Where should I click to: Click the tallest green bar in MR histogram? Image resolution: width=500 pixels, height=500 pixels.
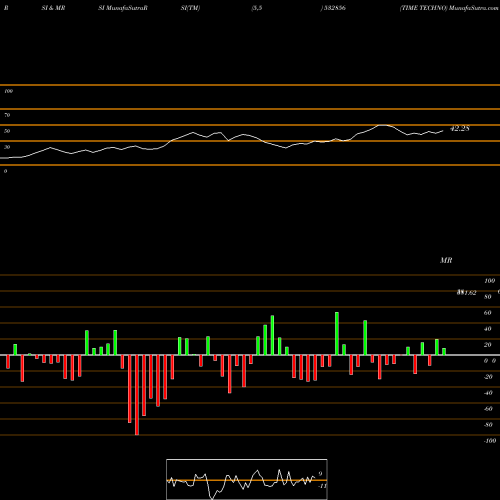337,333
